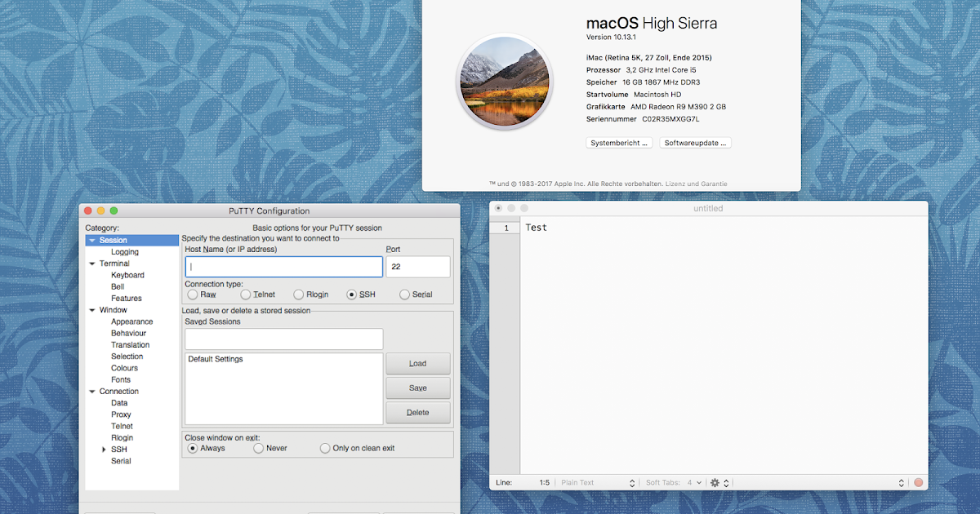Screen dimensions: 980x514
Task: Open the Appearance settings category
Action: click(132, 321)
